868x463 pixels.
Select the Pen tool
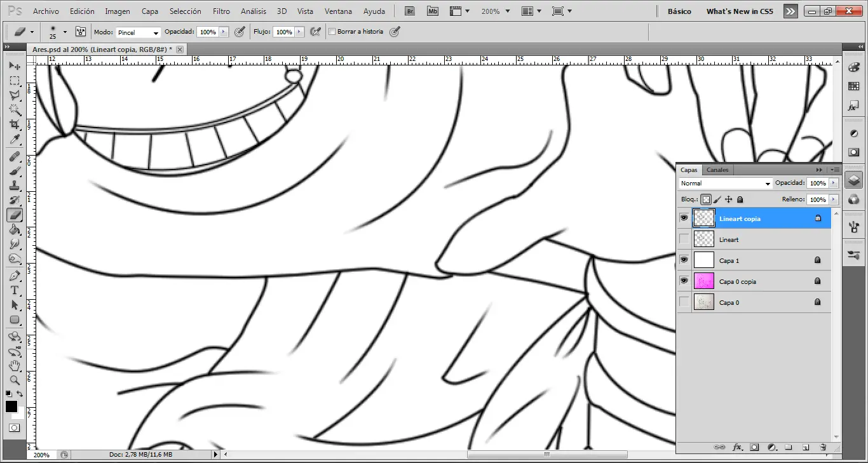15,276
